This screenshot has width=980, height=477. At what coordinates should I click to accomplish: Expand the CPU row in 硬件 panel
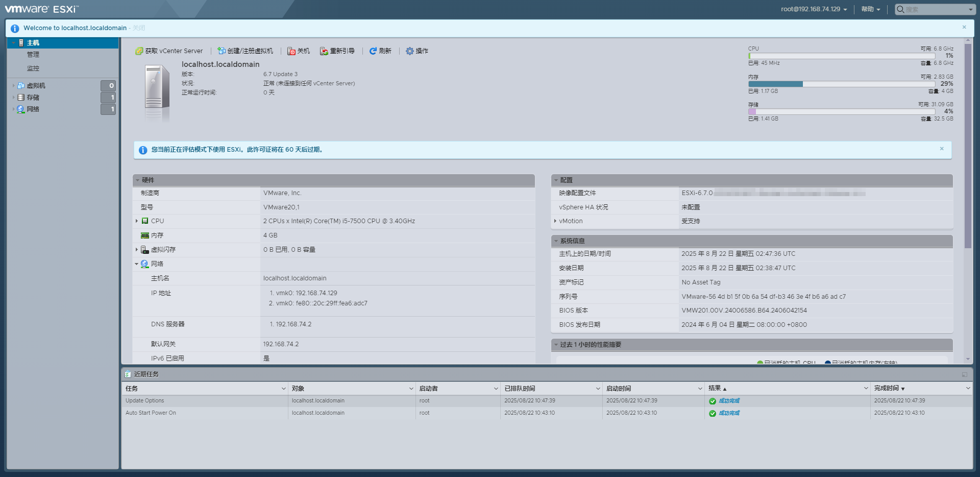137,221
